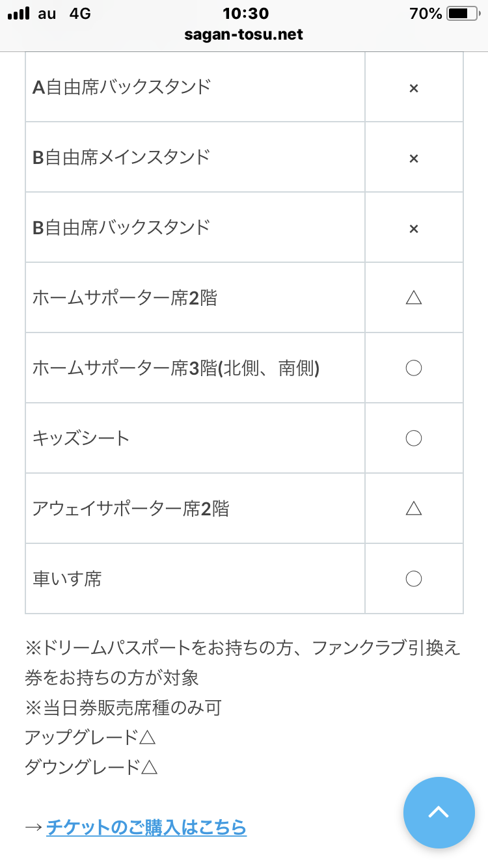488x868 pixels.
Task: Tap the ○ mark for キッズシート
Action: [x=413, y=439]
